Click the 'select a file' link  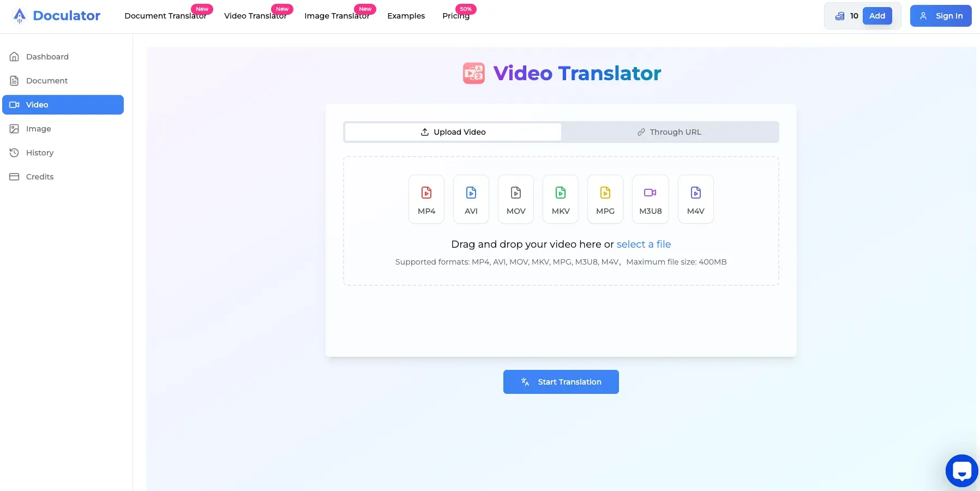(x=644, y=244)
